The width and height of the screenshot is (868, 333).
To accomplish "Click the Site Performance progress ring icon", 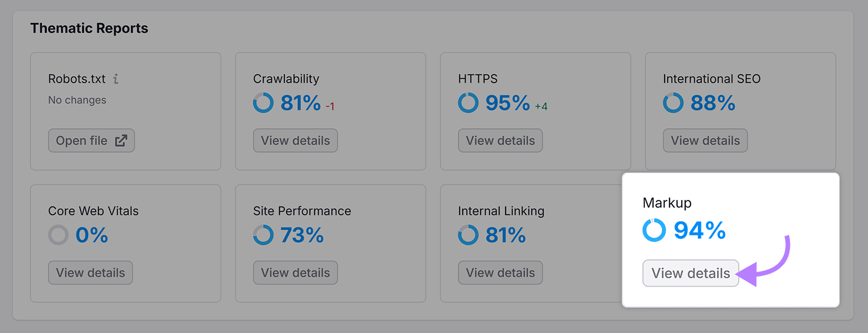I will (x=263, y=235).
